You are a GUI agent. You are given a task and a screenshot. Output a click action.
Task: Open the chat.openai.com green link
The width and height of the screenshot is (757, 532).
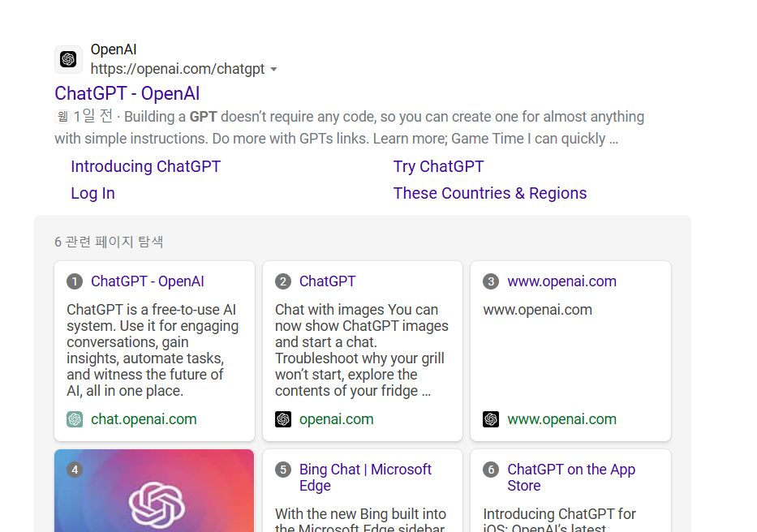[x=144, y=419]
